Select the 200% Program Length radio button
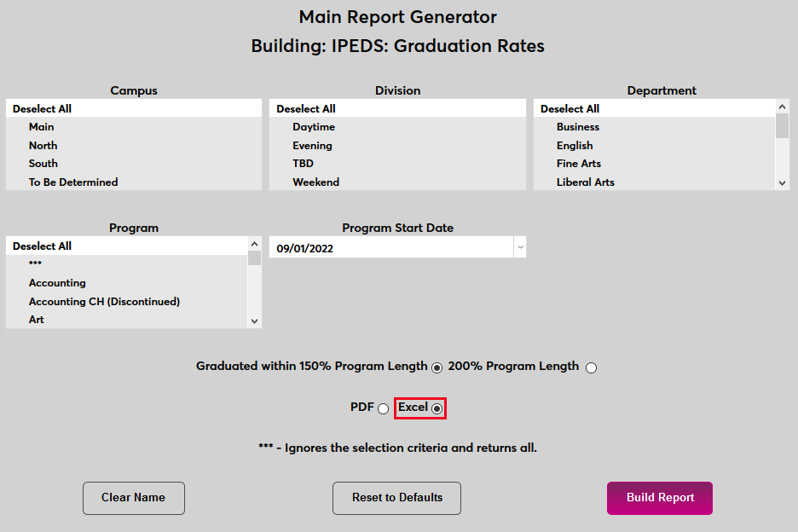The height and width of the screenshot is (532, 798). (x=591, y=367)
